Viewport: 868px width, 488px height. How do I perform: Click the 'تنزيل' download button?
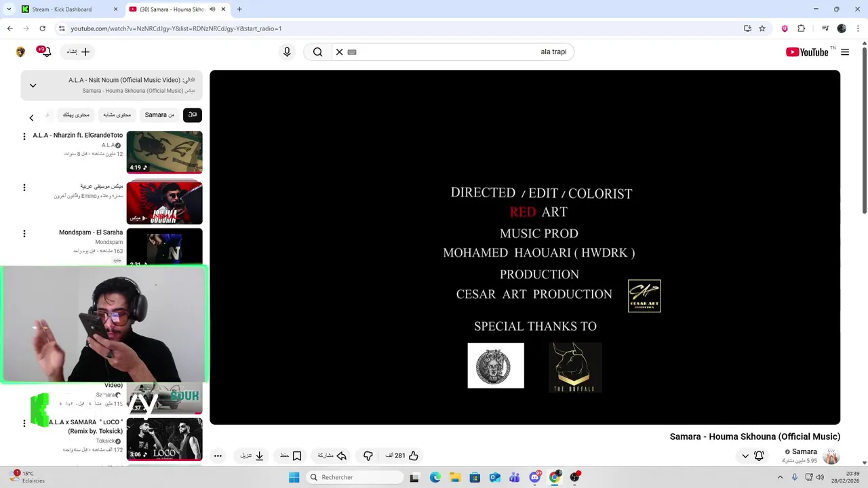(x=252, y=455)
